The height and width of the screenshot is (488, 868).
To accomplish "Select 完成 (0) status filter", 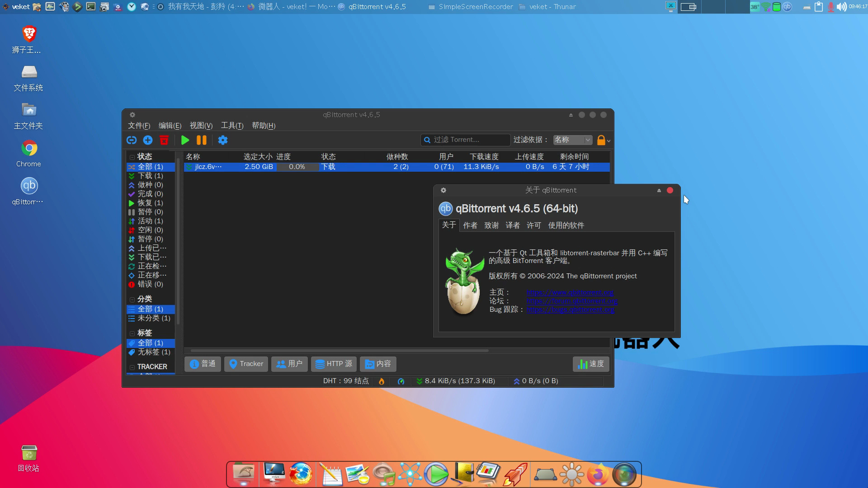I will tap(151, 194).
